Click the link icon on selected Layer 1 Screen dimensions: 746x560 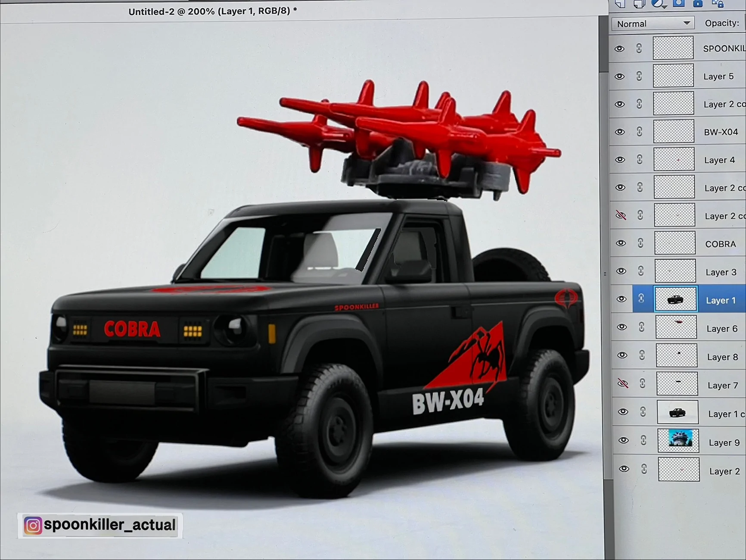(641, 299)
